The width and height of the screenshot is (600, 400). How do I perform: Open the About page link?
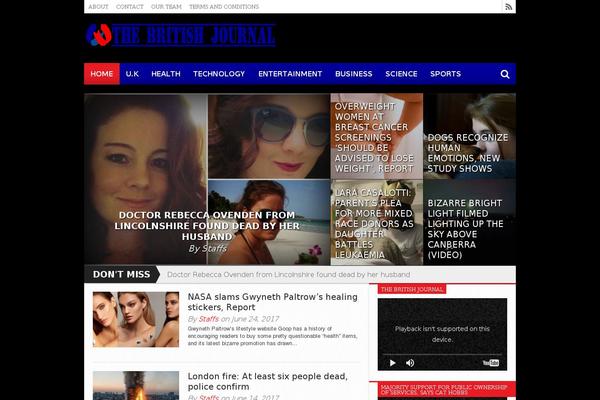click(x=98, y=7)
